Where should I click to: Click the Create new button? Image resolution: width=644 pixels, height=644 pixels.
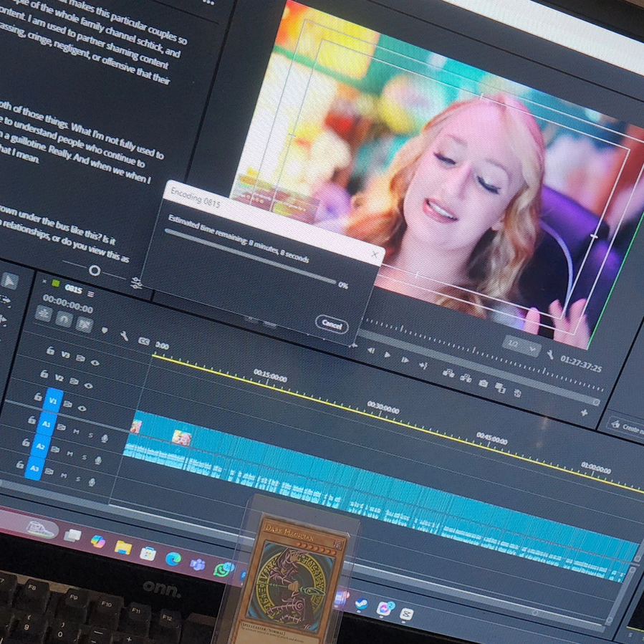coord(626,426)
